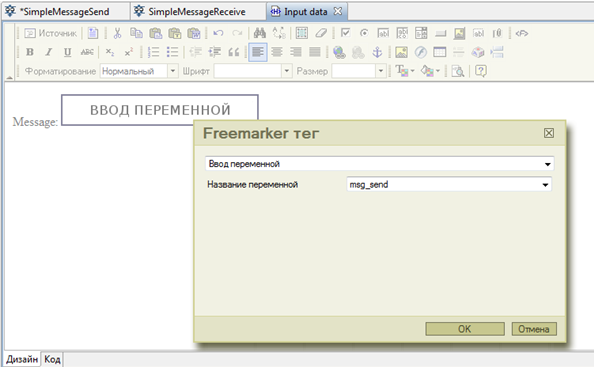Switch to the Код tab
The image size is (594, 367).
[52, 359]
